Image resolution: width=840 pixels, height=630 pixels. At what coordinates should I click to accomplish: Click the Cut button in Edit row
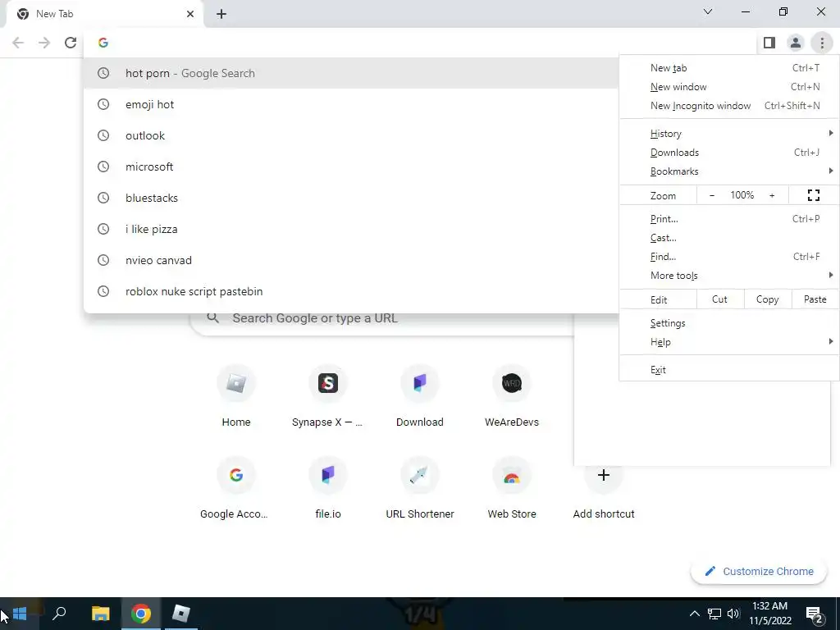click(x=720, y=299)
